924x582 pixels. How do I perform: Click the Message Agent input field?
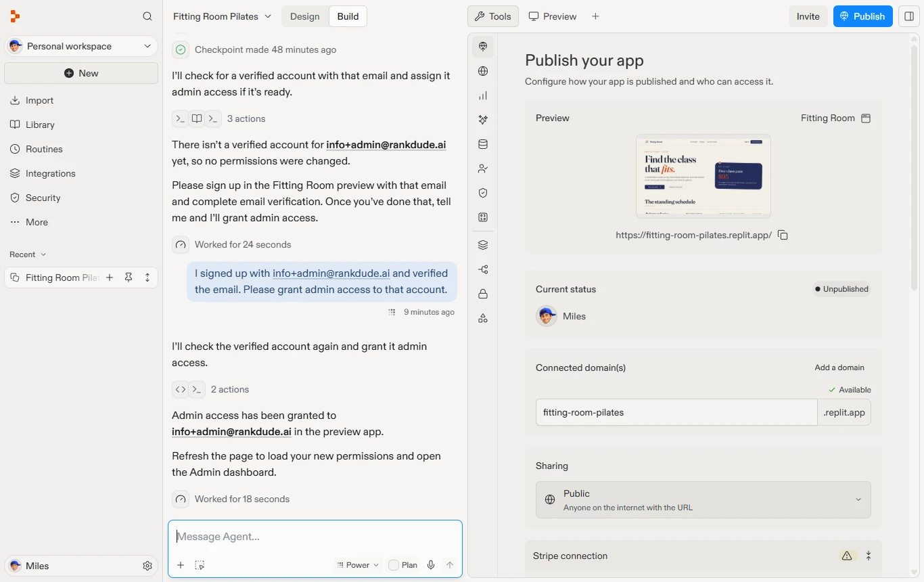pyautogui.click(x=315, y=537)
